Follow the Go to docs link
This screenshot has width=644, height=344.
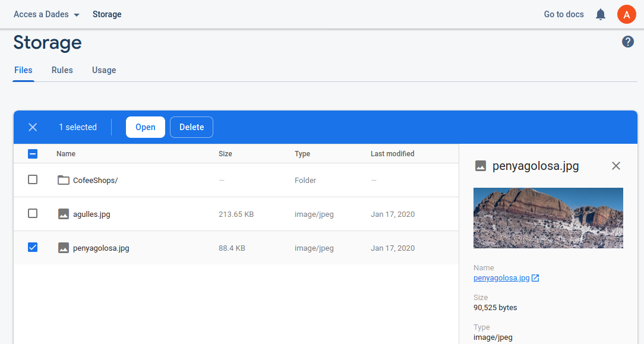pyautogui.click(x=564, y=14)
